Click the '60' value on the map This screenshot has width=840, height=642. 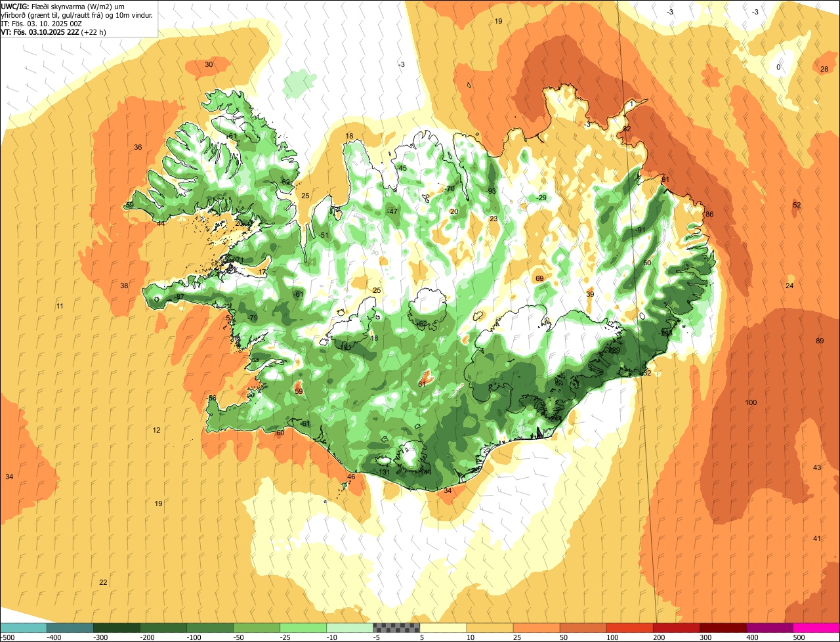click(x=280, y=433)
